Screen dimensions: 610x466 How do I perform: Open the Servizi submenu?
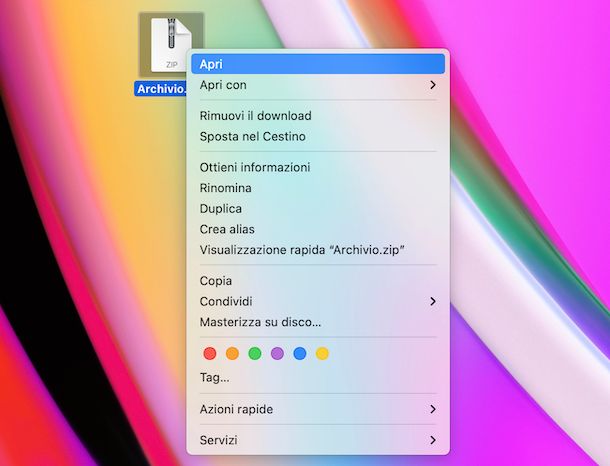(x=318, y=440)
